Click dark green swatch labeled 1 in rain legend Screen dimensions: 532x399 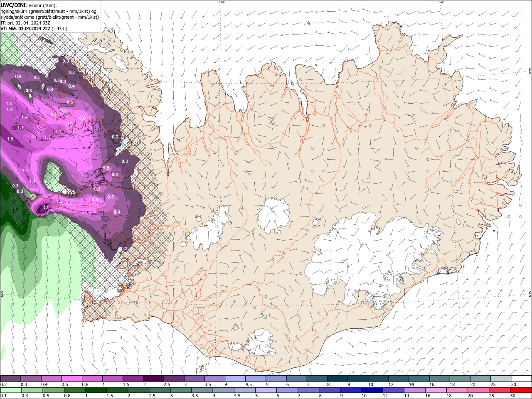point(96,390)
